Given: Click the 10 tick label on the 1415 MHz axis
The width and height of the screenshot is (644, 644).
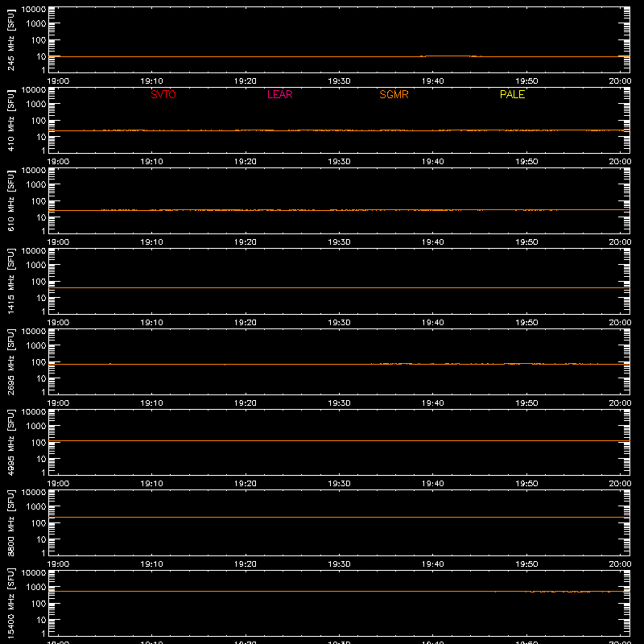Looking at the screenshot, I should point(41,298).
